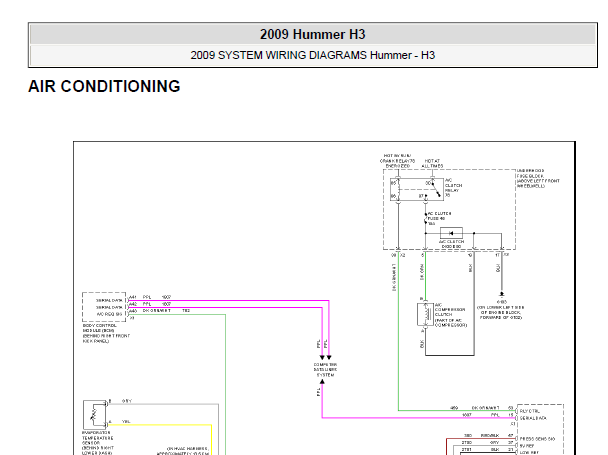Click the "HOT IN RUN/CRANK RELAY ENERGIZED" label
Screen dimensions: 608x455
point(397,161)
